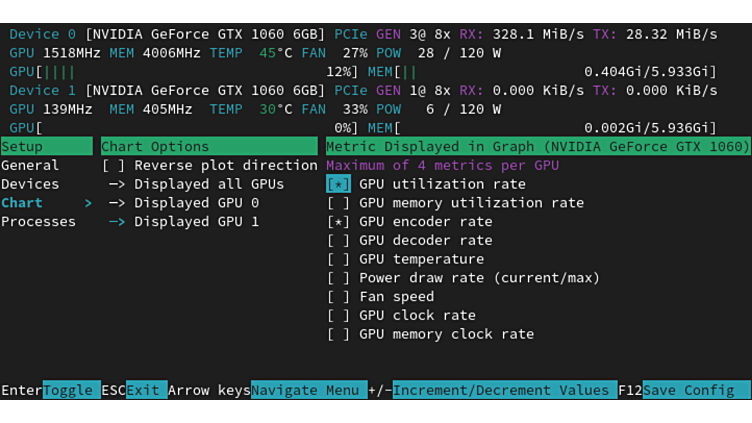Enable the GPU memory utilization rate metric
The height and width of the screenshot is (423, 752).
[339, 203]
